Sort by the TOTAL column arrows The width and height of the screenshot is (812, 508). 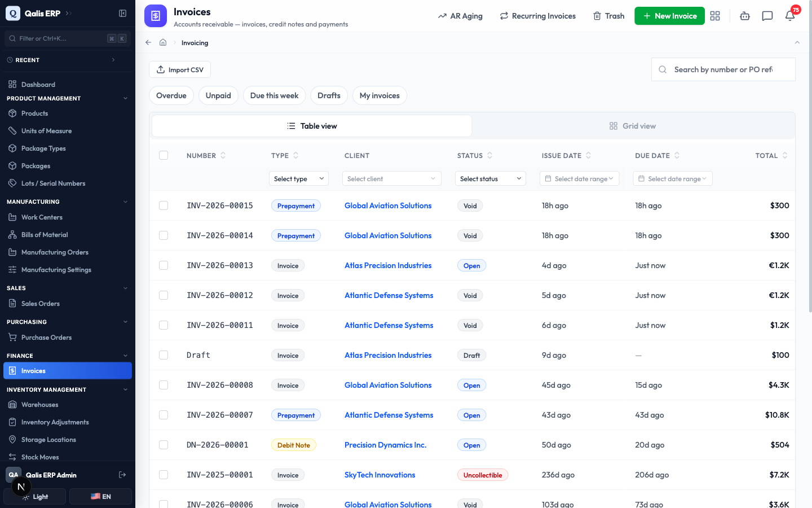tap(785, 155)
